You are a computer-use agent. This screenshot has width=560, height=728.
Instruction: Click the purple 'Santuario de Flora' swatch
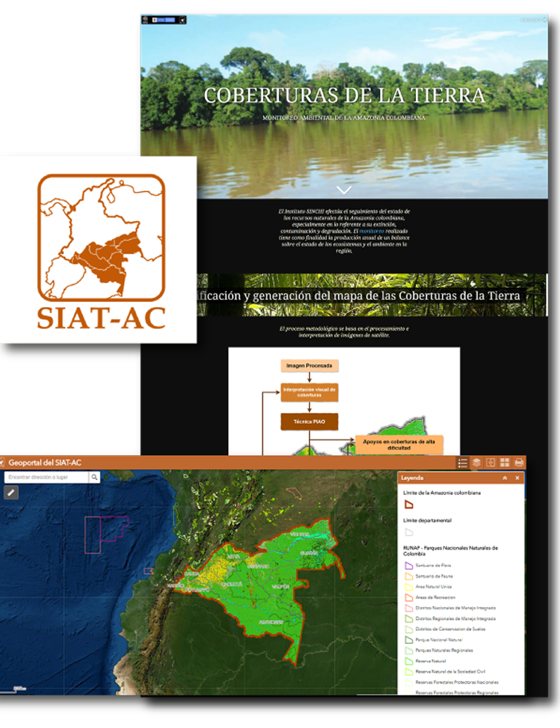click(409, 566)
